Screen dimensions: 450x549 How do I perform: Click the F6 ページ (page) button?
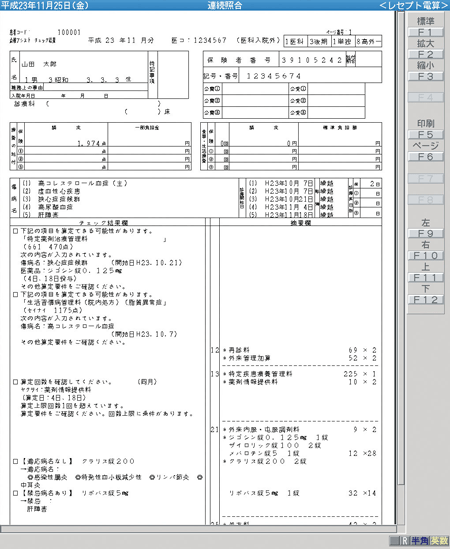pos(425,157)
